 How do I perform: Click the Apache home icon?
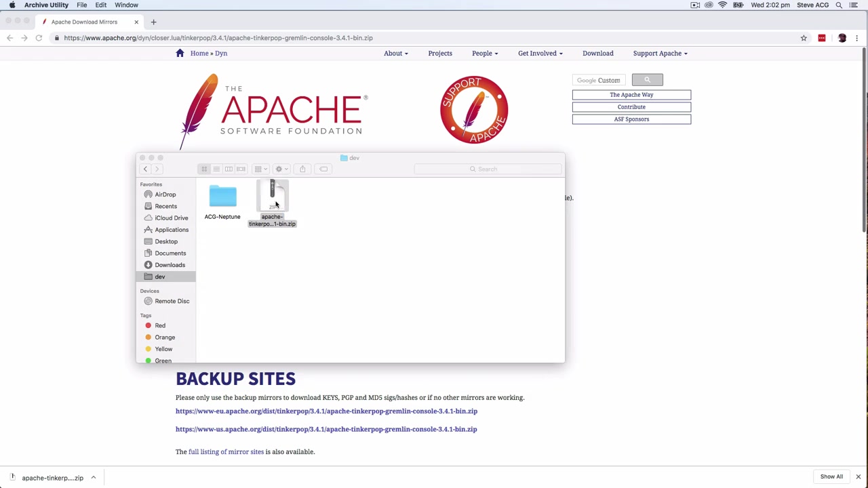[180, 53]
